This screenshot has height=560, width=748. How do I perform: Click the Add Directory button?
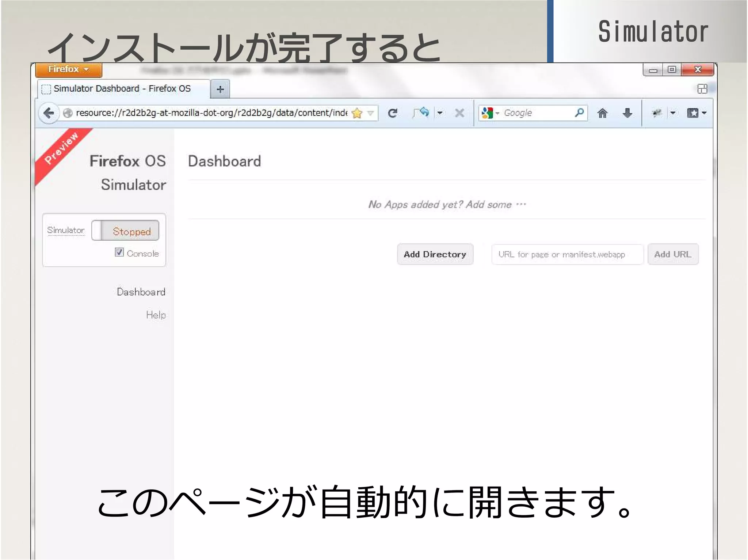(x=435, y=254)
